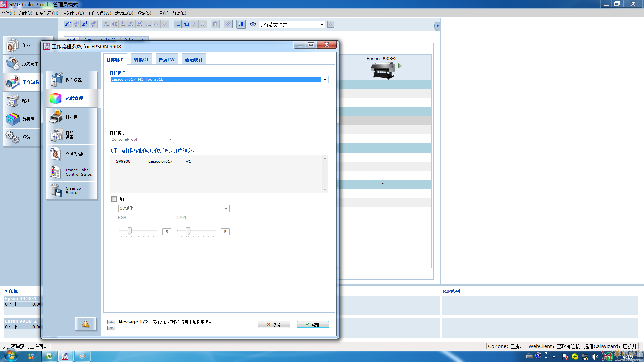644x362 pixels.
Task: Click the clear filter X icon
Action: [x=331, y=24]
